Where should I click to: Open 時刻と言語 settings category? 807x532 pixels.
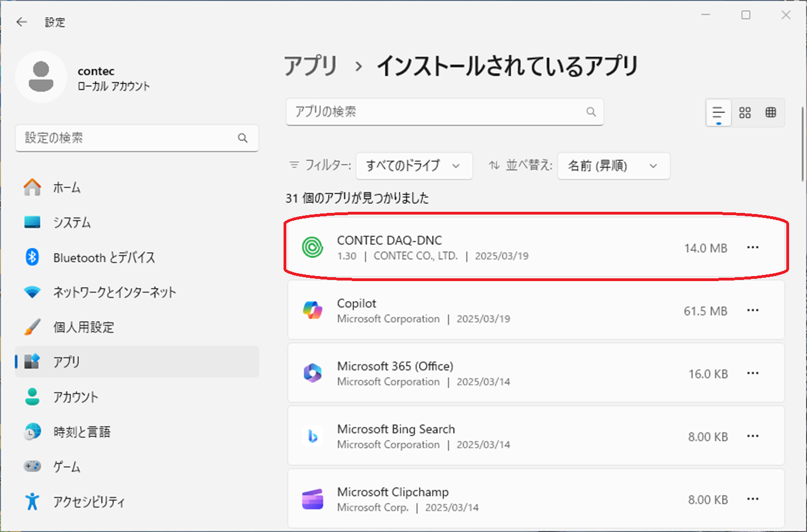137,431
